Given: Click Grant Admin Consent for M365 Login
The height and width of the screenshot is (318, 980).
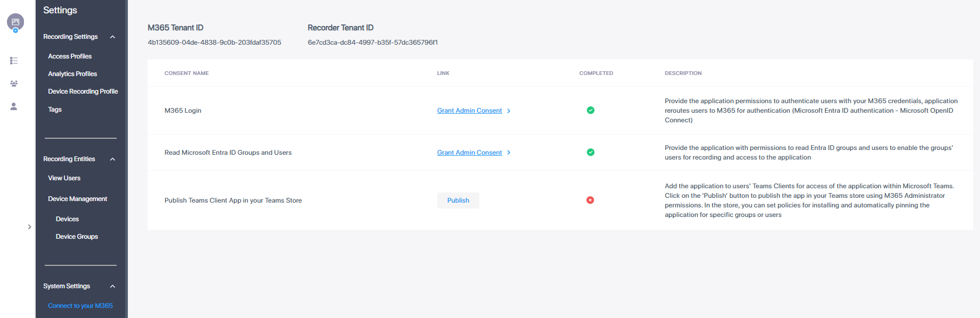Looking at the screenshot, I should [x=469, y=111].
